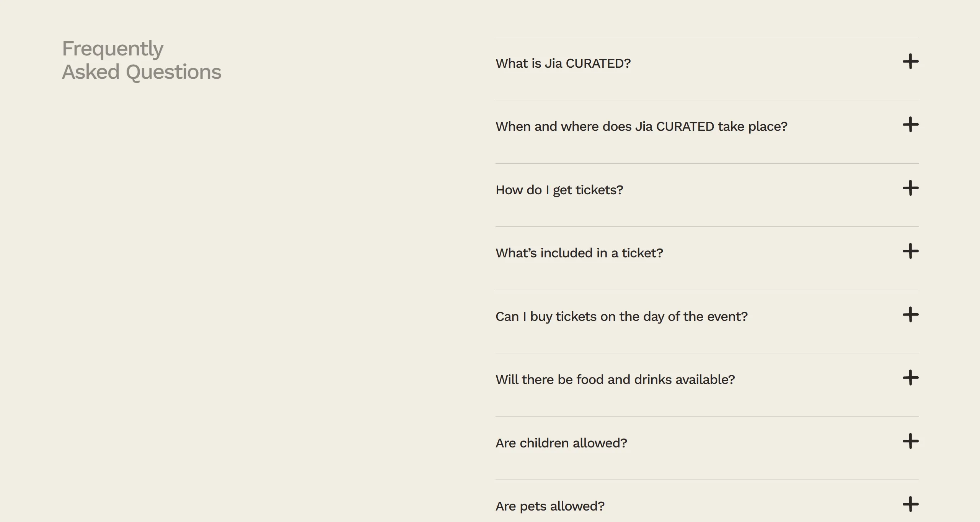Select the "Are pets allowed?" question text
980x522 pixels.
click(x=550, y=506)
